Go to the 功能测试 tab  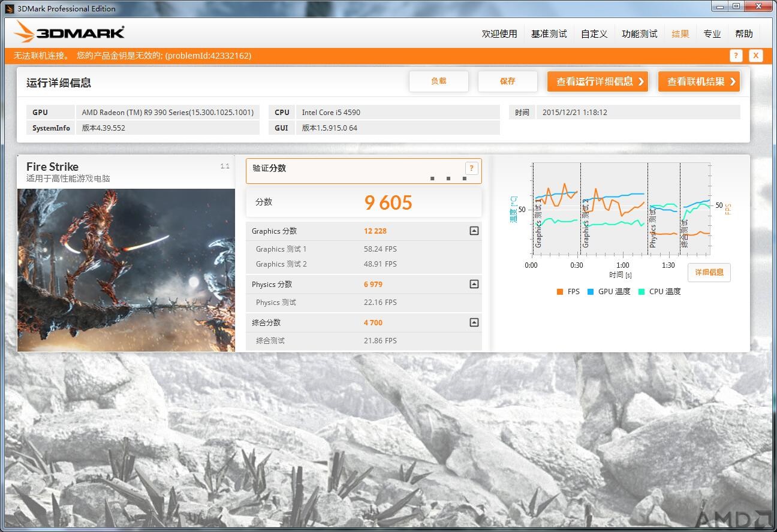[x=640, y=34]
